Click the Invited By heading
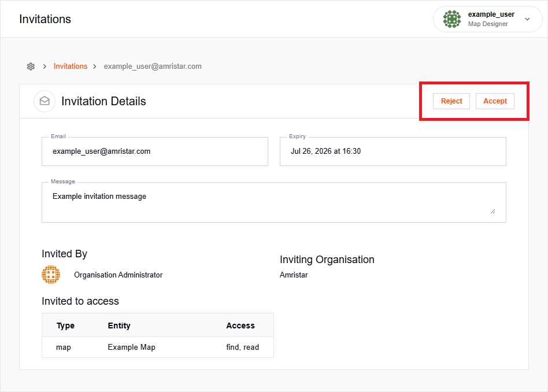 (x=64, y=254)
